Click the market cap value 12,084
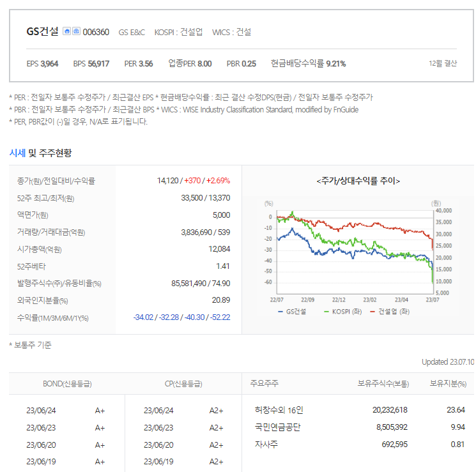476x472 pixels. (219, 249)
